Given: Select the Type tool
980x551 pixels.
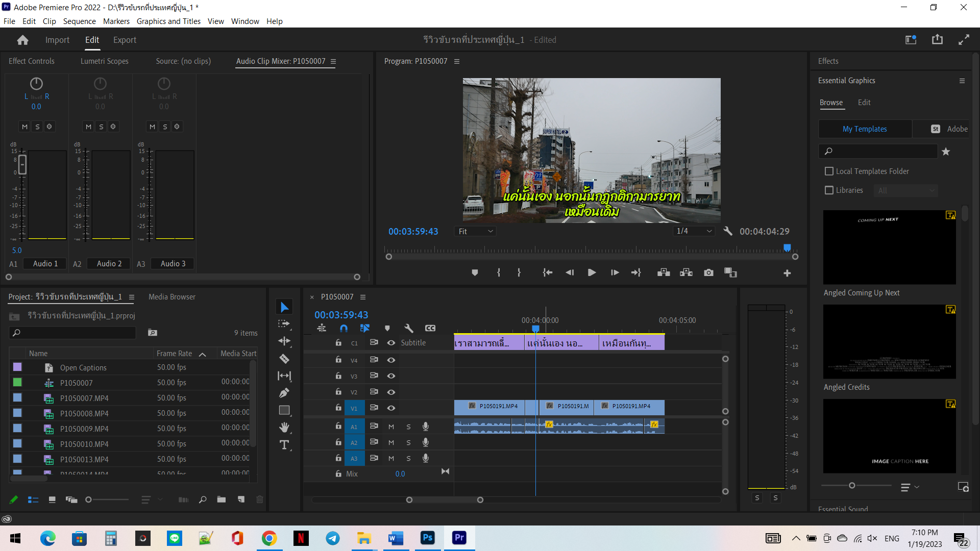Looking at the screenshot, I should pyautogui.click(x=284, y=445).
